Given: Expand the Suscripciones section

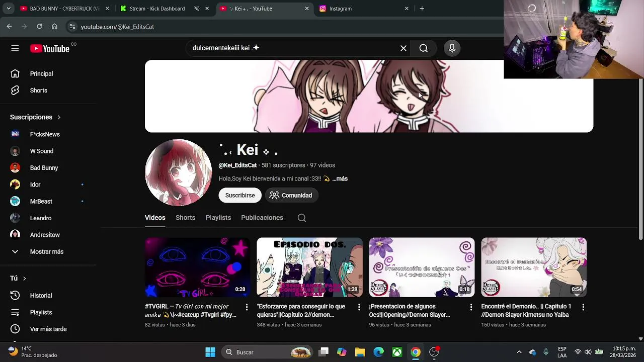Looking at the screenshot, I should [35, 117].
